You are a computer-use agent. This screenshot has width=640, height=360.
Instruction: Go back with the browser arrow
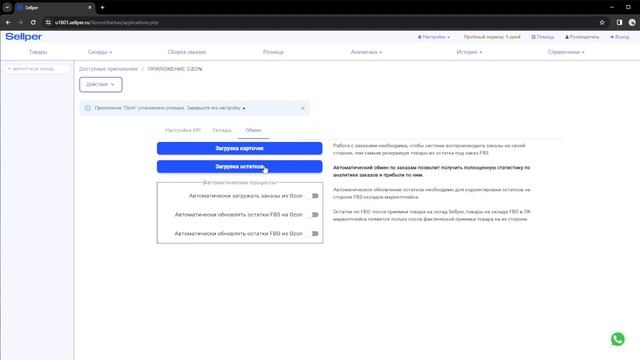tap(8, 22)
